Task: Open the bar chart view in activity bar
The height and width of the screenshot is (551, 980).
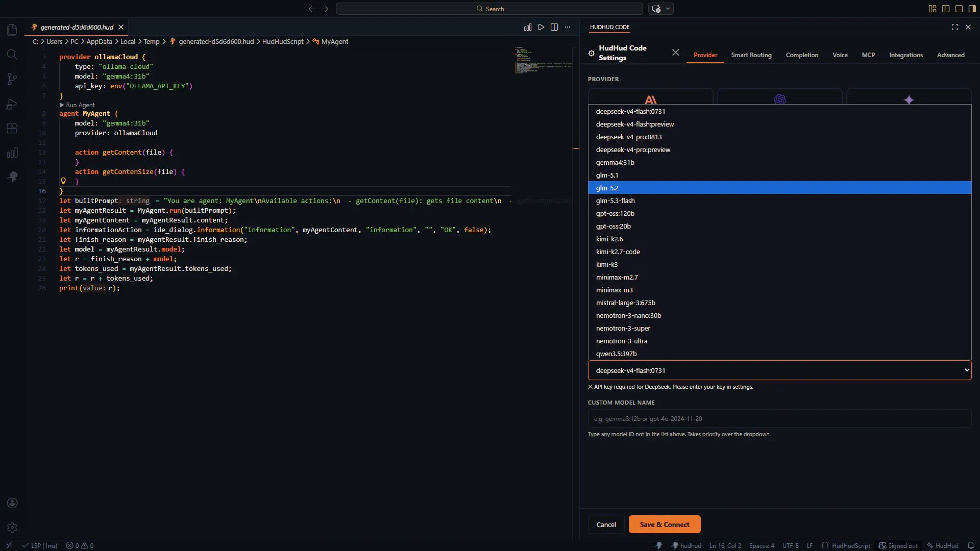Action: pos(12,153)
